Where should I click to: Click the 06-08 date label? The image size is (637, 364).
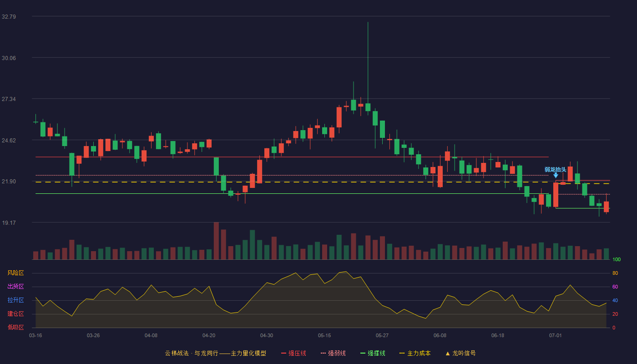[x=440, y=335]
